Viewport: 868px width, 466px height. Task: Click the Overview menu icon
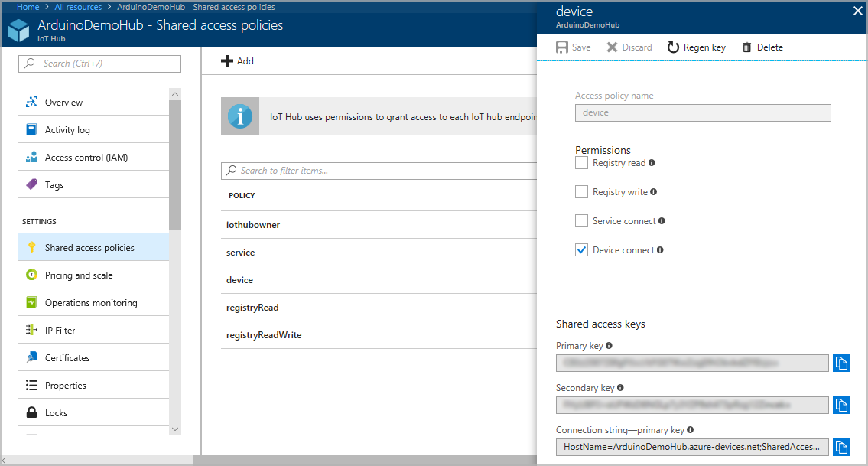pyautogui.click(x=31, y=102)
